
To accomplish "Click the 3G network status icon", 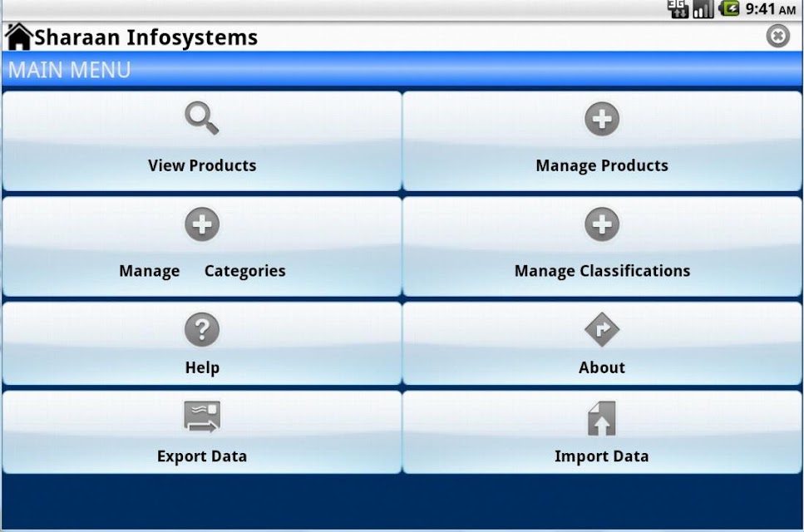I will [678, 8].
